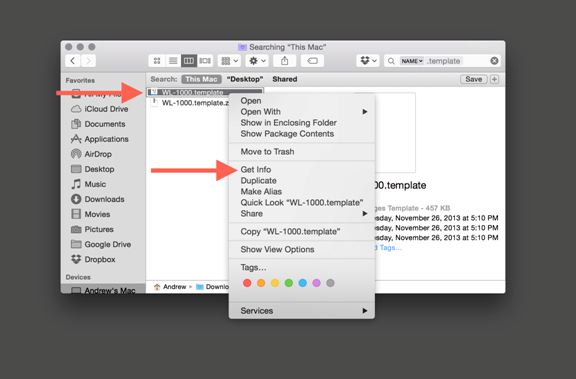
Task: Choose Tags… menu item
Action: click(302, 268)
